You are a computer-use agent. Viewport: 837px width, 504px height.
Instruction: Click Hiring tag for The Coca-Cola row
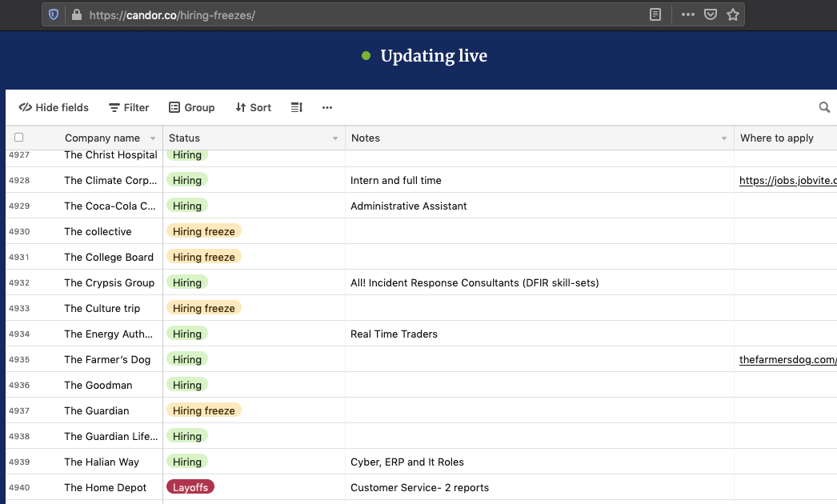click(186, 206)
